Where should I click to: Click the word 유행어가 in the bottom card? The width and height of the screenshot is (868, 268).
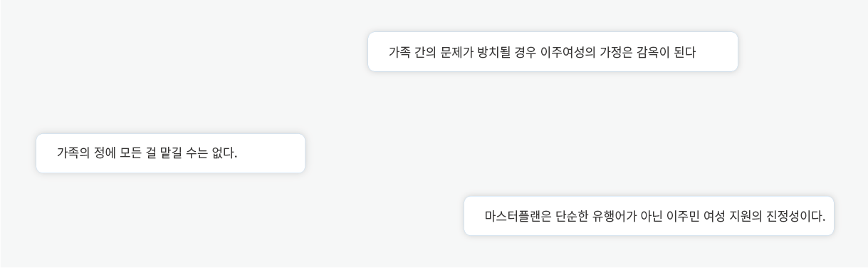(x=614, y=216)
